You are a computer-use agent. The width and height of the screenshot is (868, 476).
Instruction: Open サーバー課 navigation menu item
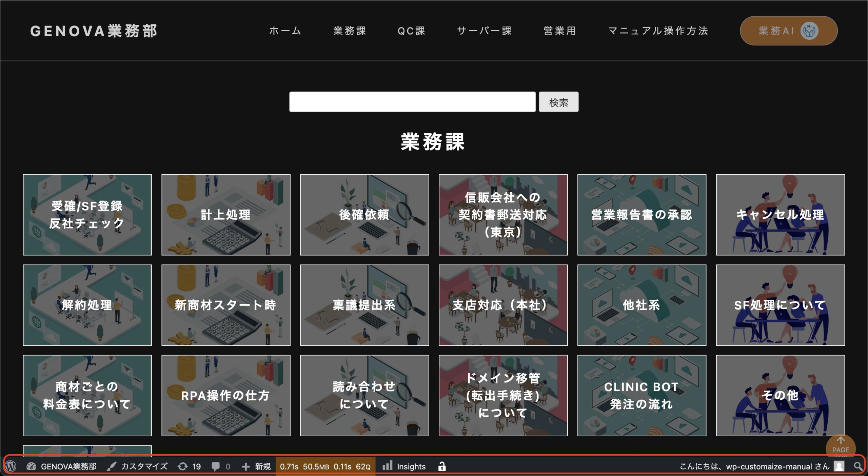(484, 31)
